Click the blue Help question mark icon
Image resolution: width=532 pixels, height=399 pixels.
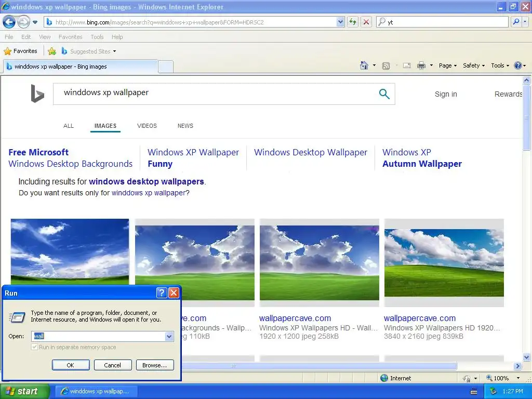518,65
